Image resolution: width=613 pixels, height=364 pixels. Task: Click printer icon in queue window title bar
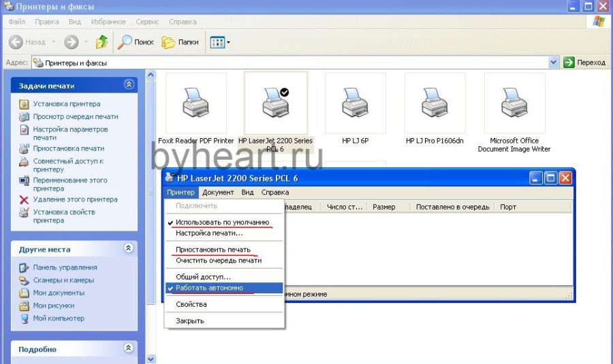coord(170,178)
